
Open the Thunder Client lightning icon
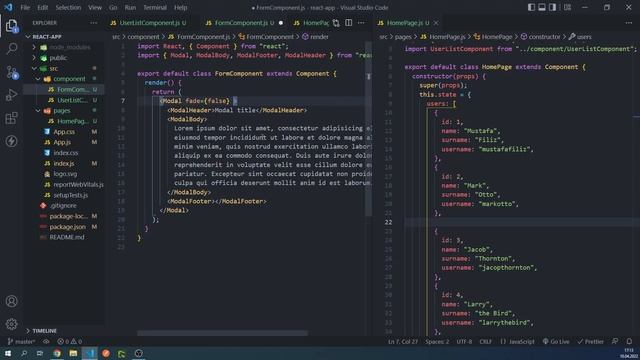(11, 141)
